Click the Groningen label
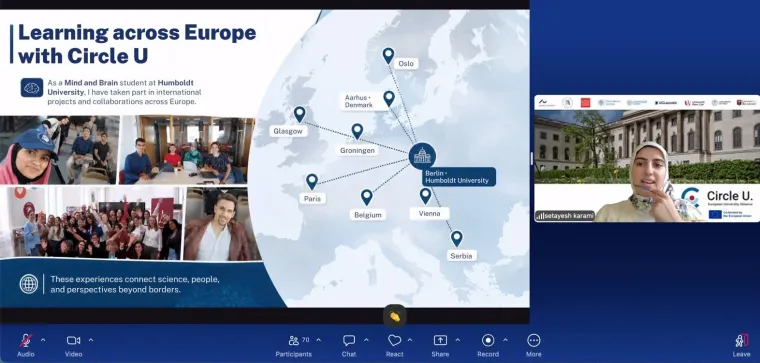This screenshot has width=760, height=363. (357, 151)
